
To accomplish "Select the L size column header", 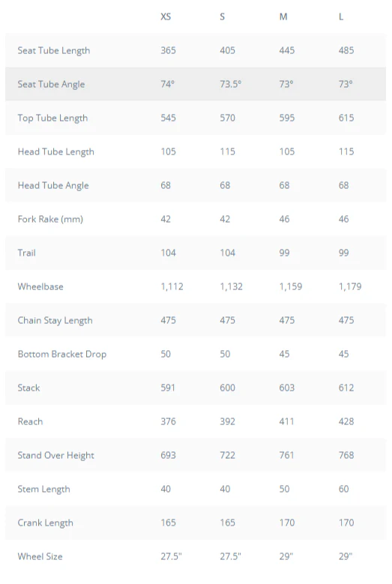I will [341, 16].
